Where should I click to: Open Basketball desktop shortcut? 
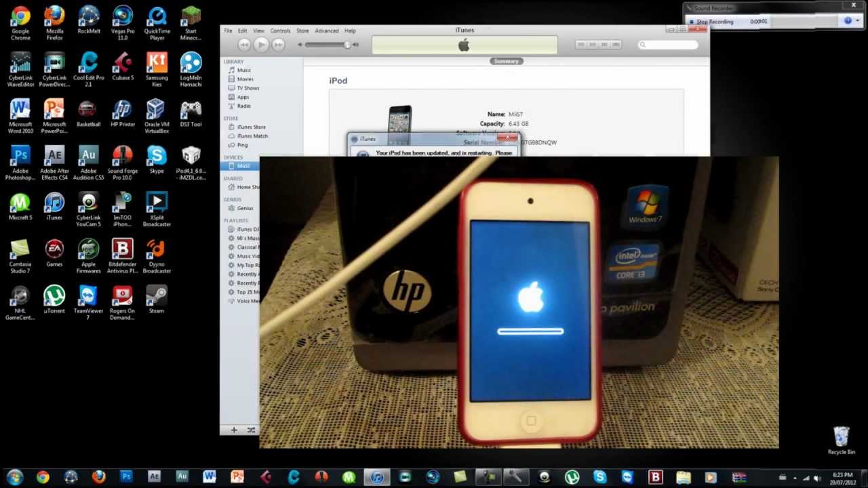point(89,113)
